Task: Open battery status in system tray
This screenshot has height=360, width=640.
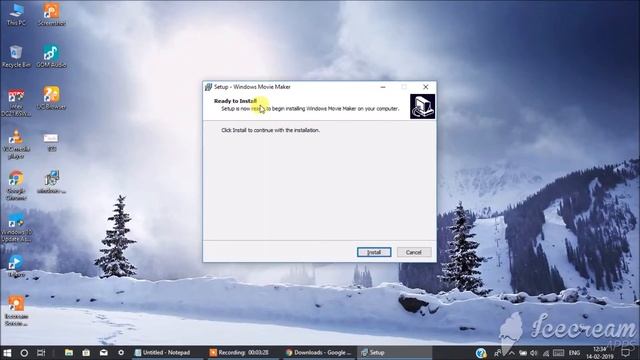Action: point(523,353)
